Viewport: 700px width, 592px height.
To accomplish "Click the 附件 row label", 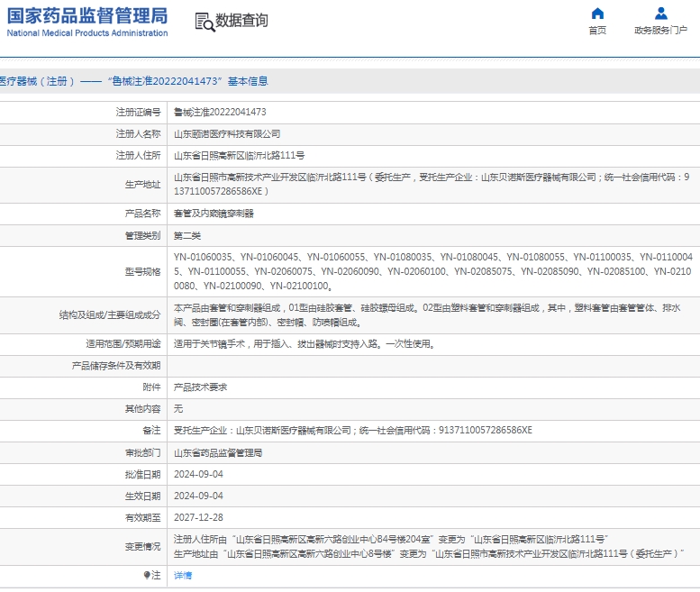I will (151, 387).
